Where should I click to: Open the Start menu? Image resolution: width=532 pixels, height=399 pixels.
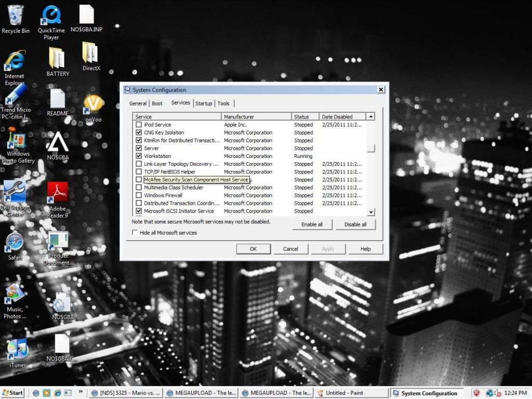[x=12, y=393]
